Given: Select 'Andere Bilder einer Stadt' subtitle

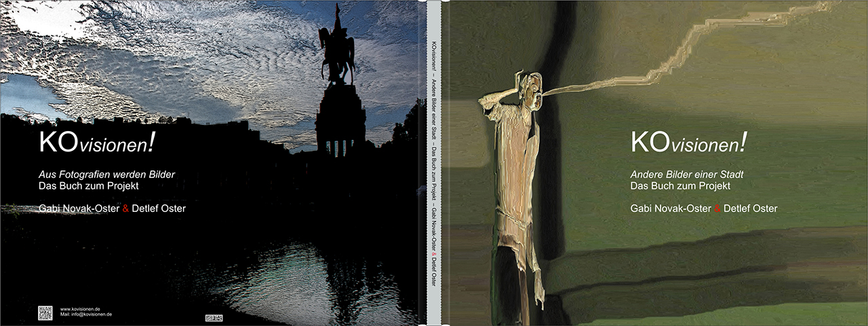Looking at the screenshot, I should pos(687,175).
